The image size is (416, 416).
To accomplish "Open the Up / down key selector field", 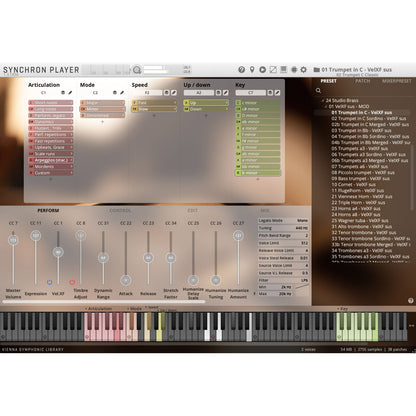I will [x=199, y=92].
